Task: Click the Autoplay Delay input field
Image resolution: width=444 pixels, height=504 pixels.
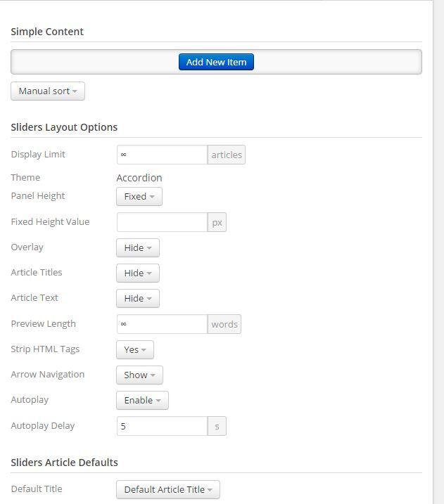Action: point(162,426)
